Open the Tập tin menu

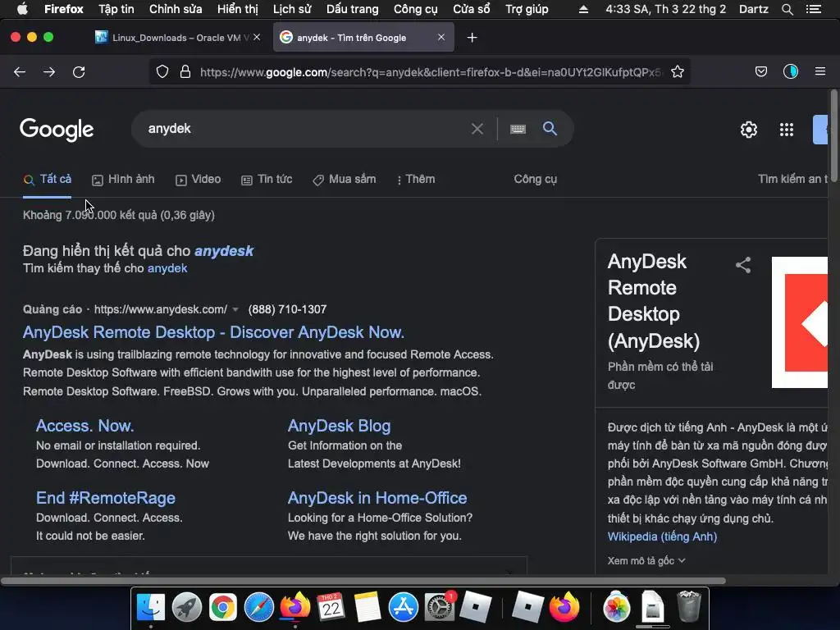116,9
